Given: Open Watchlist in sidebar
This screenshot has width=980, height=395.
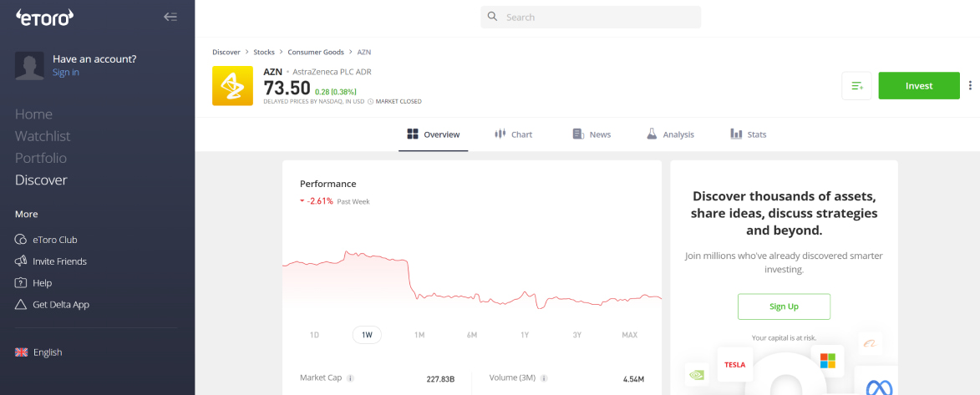Looking at the screenshot, I should point(43,136).
